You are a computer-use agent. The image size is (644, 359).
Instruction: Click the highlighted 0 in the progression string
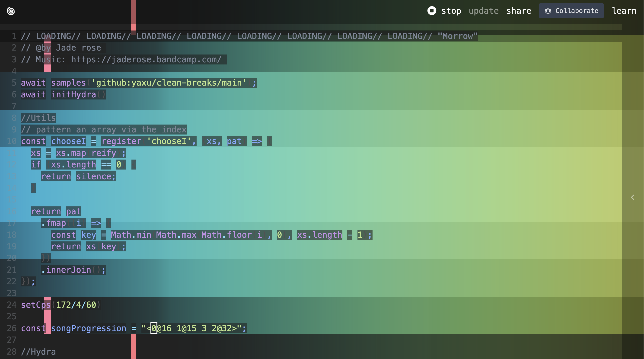coord(154,328)
